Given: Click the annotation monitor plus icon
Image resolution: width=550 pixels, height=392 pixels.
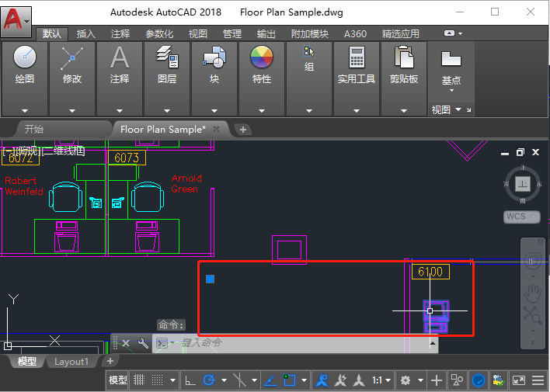Looking at the screenshot, I should pos(437,380).
